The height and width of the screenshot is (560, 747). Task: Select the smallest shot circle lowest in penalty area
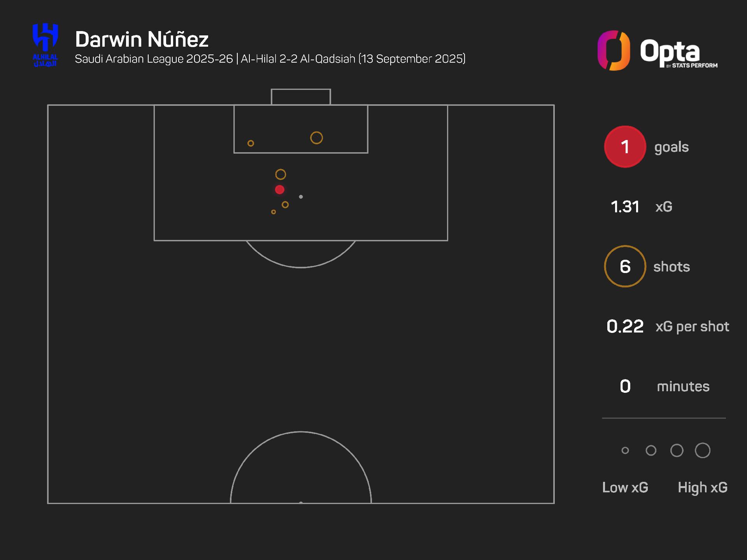click(274, 212)
